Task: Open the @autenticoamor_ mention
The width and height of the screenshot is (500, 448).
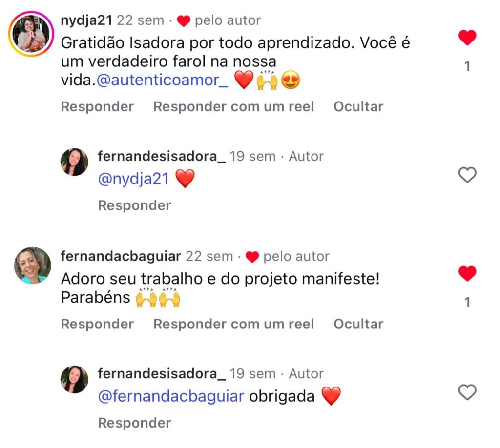Action: [x=163, y=81]
